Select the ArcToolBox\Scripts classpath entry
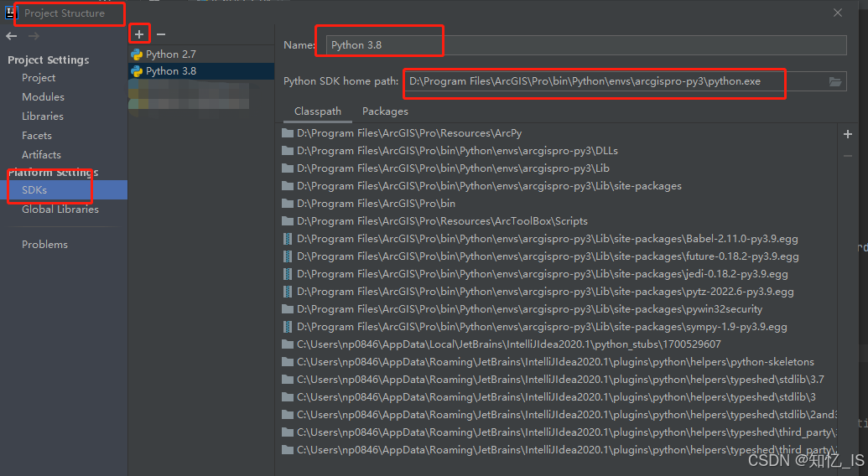This screenshot has height=476, width=868. 442,222
